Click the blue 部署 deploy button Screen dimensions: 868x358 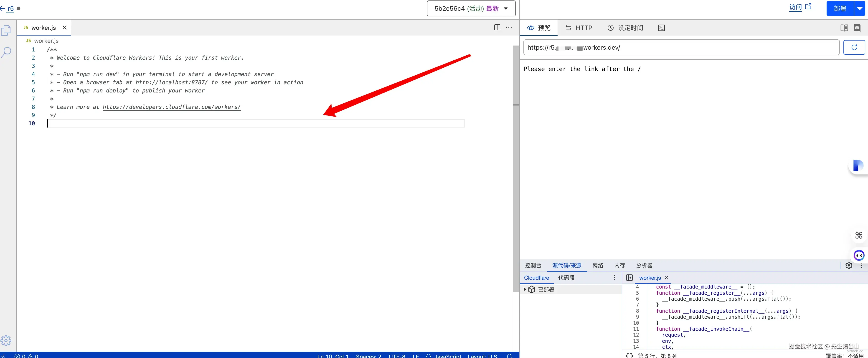(x=840, y=8)
